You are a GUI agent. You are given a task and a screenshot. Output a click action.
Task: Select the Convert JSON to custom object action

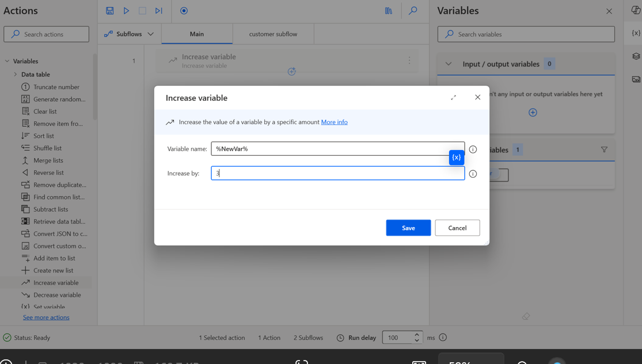[55, 234]
